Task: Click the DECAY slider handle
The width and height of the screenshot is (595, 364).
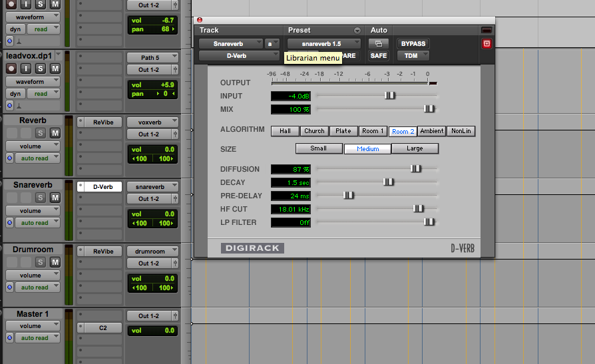Action: coord(388,182)
